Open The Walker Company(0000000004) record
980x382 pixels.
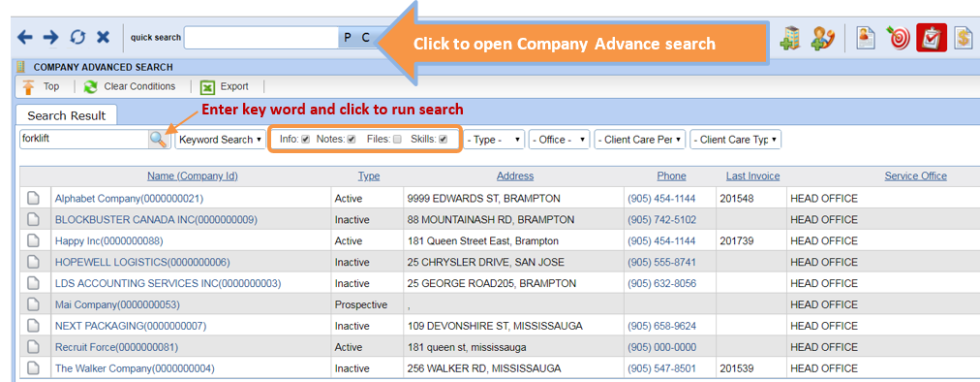pyautogui.click(x=135, y=368)
